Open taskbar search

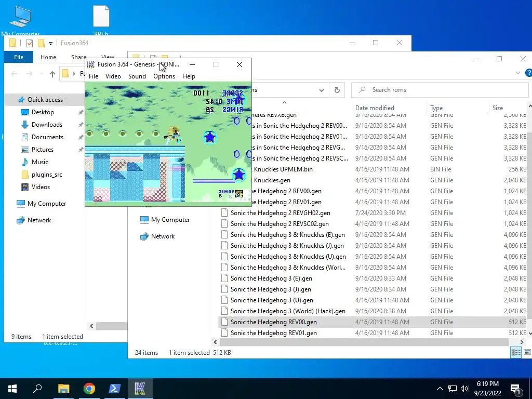[x=37, y=389]
